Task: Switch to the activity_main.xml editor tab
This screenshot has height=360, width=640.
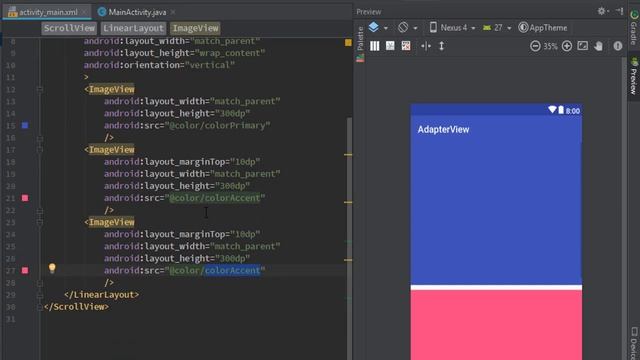Action: point(47,12)
